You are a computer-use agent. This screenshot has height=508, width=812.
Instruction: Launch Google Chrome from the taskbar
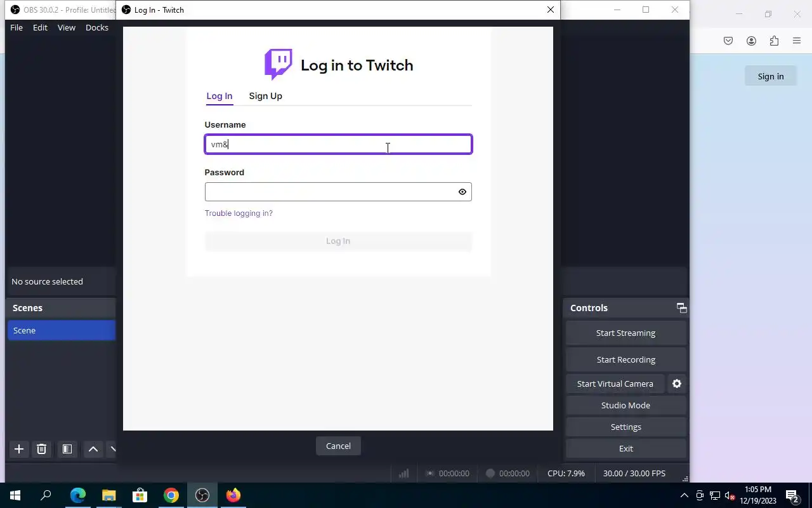click(x=171, y=495)
